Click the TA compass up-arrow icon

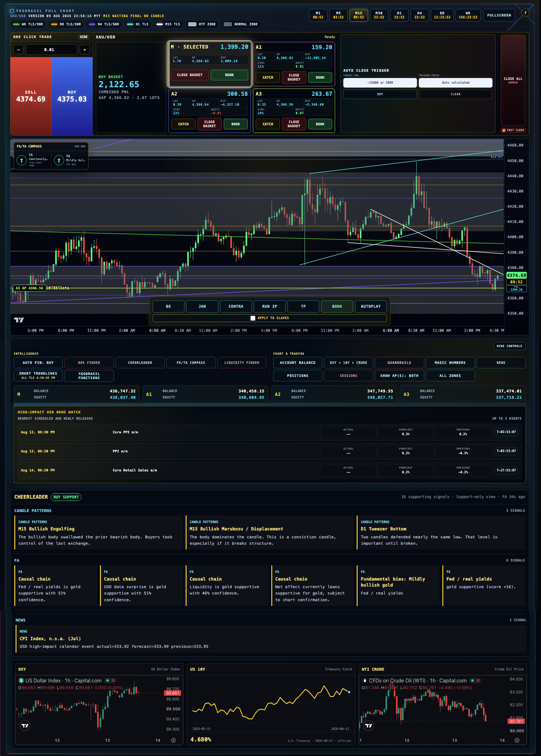coord(21,160)
